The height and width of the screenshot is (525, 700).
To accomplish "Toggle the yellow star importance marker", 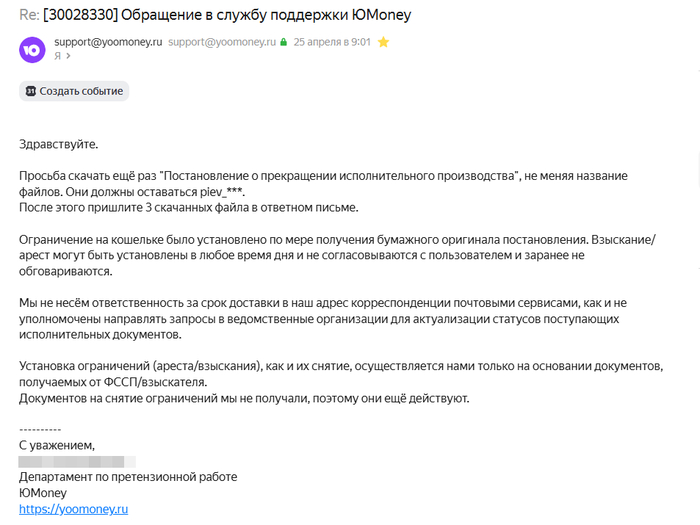I will (x=383, y=42).
